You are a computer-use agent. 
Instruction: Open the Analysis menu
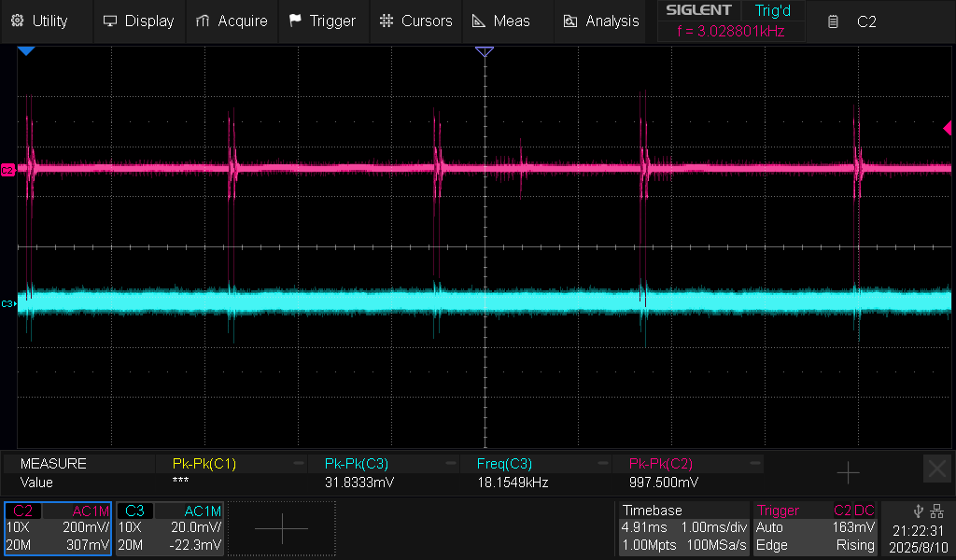(601, 21)
